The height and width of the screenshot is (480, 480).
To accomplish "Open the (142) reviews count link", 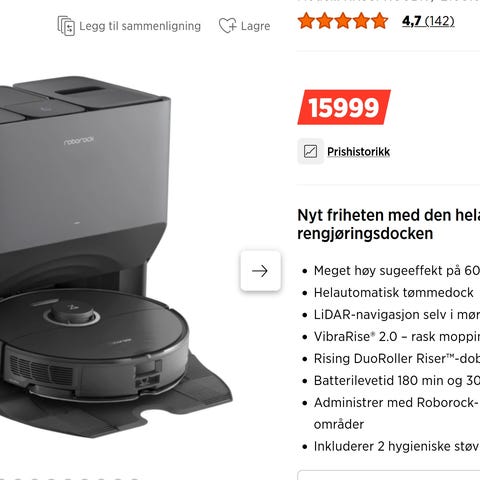I will 440,21.
